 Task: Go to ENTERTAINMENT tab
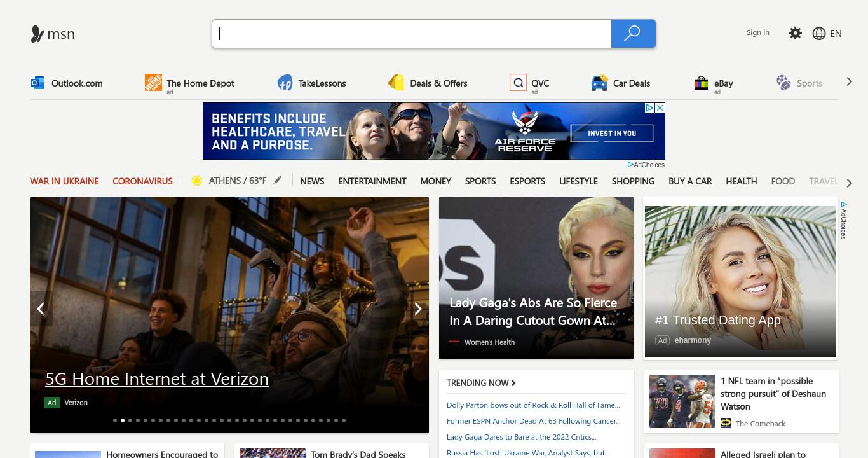pos(372,181)
